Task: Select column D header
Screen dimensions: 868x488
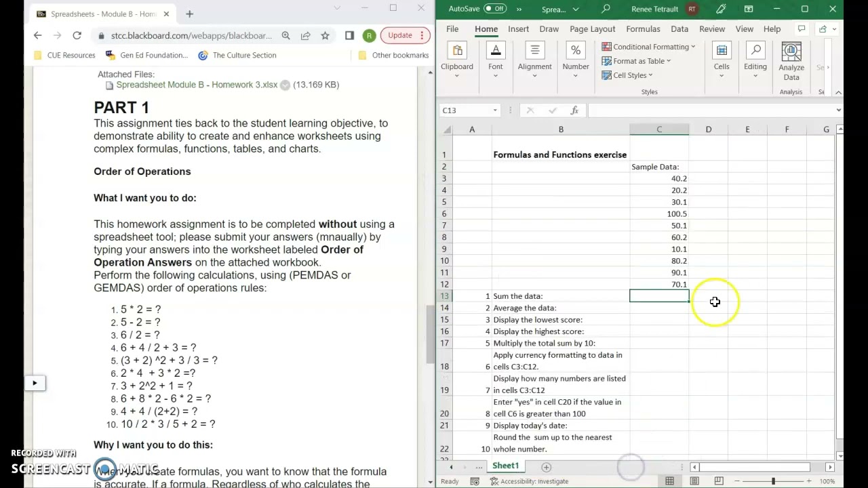Action: 709,129
